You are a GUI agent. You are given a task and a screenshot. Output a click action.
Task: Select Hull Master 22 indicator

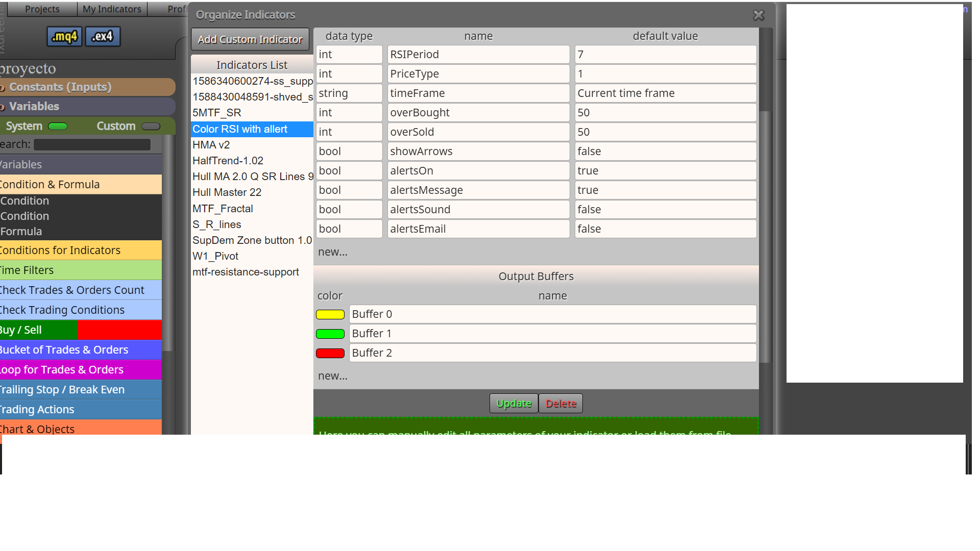coord(252,192)
